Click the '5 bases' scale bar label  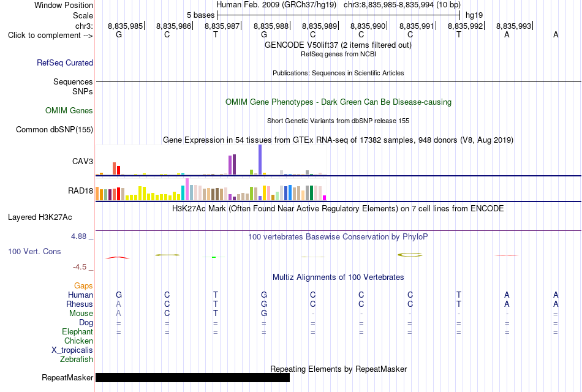point(200,15)
